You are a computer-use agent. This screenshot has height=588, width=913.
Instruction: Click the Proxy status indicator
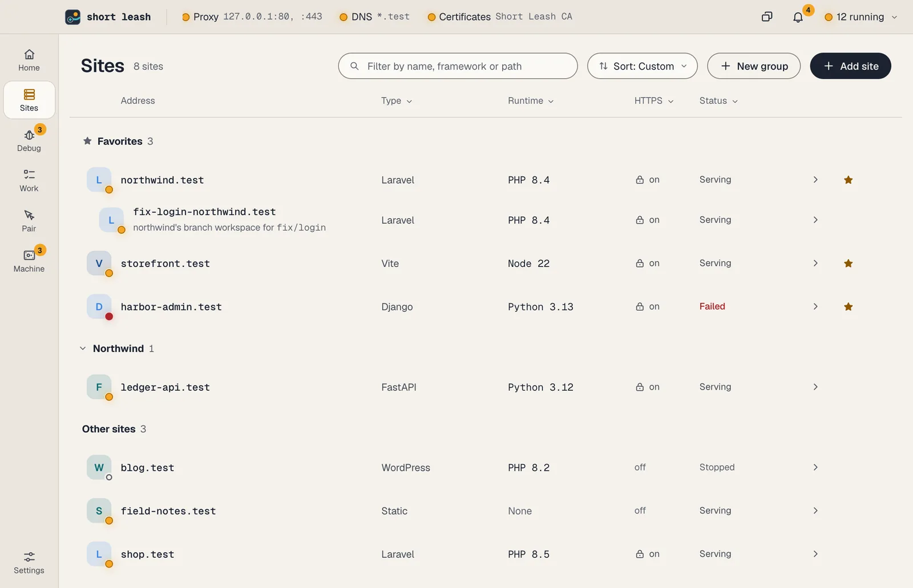[252, 17]
